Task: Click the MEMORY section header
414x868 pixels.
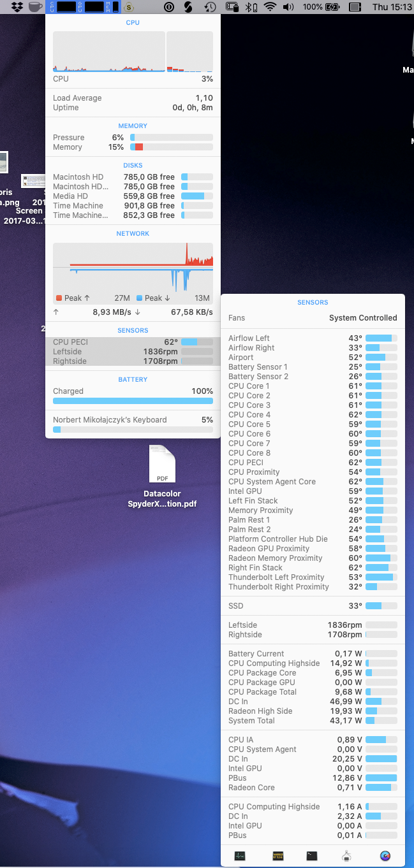Action: coord(133,126)
